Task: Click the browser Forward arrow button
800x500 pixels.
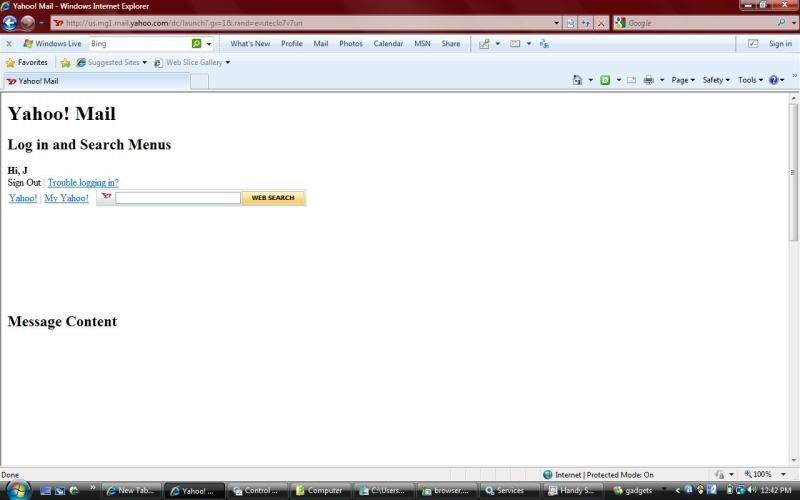Action: pyautogui.click(x=28, y=23)
